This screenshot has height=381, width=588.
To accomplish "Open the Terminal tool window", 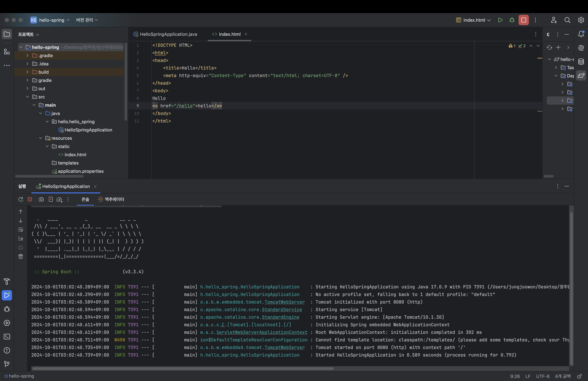I will pos(7,336).
